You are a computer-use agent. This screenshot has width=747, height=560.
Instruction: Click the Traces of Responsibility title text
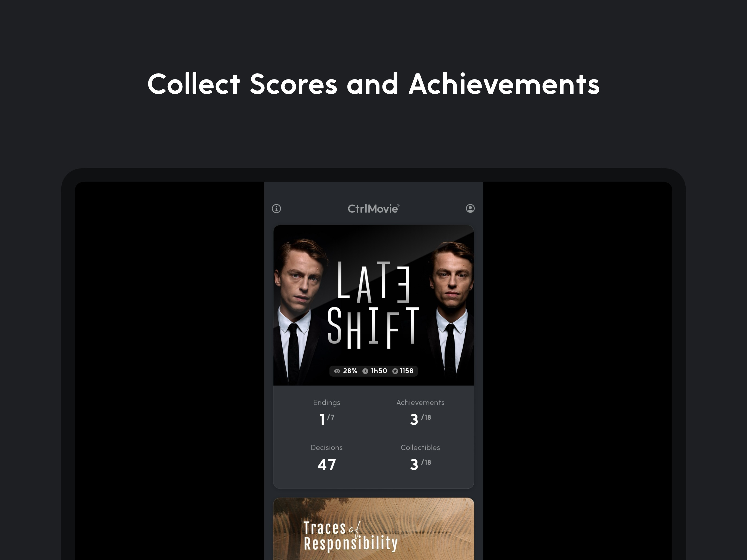click(350, 536)
